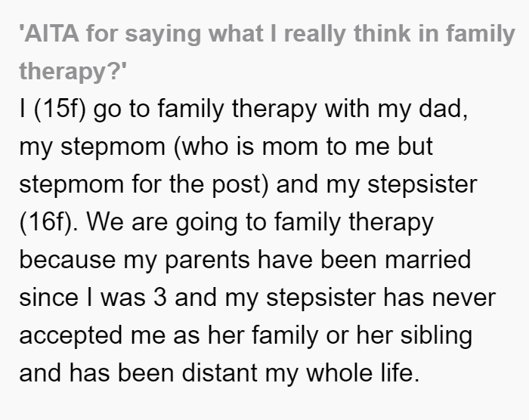Click the word 'because'
Screen dimensions: 529x420
(x=67, y=259)
